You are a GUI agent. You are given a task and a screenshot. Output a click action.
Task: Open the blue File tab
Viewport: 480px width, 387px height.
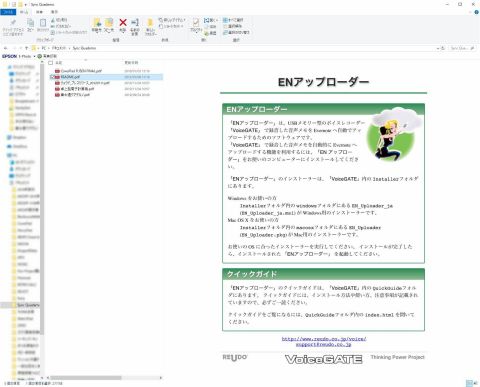[x=8, y=12]
